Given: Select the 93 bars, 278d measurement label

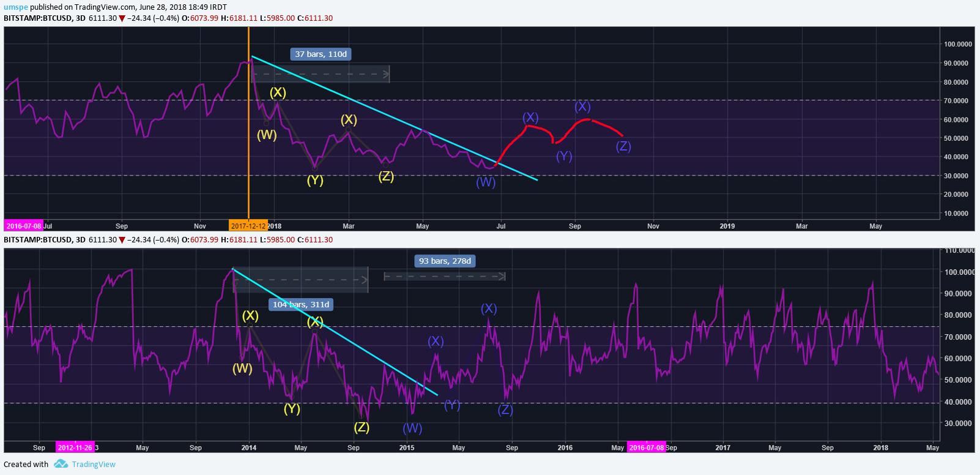Looking at the screenshot, I should pos(445,261).
